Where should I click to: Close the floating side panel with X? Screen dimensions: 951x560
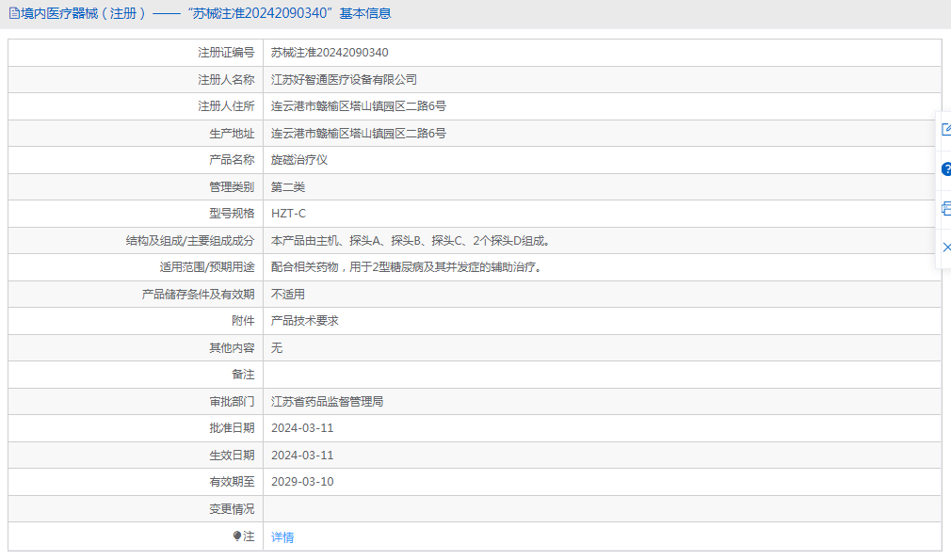click(946, 248)
